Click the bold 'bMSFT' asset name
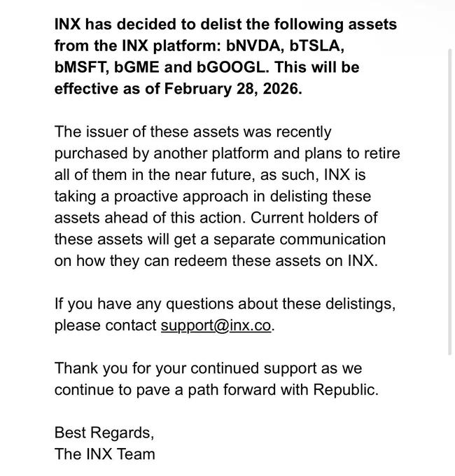 [82, 67]
